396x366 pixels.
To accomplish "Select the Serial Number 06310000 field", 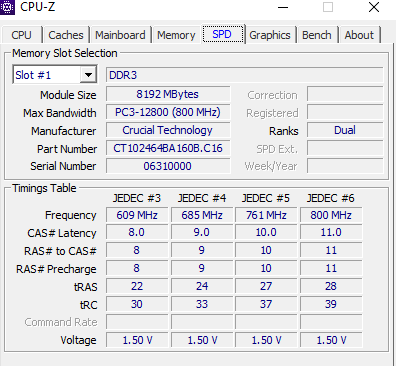I will tap(168, 166).
